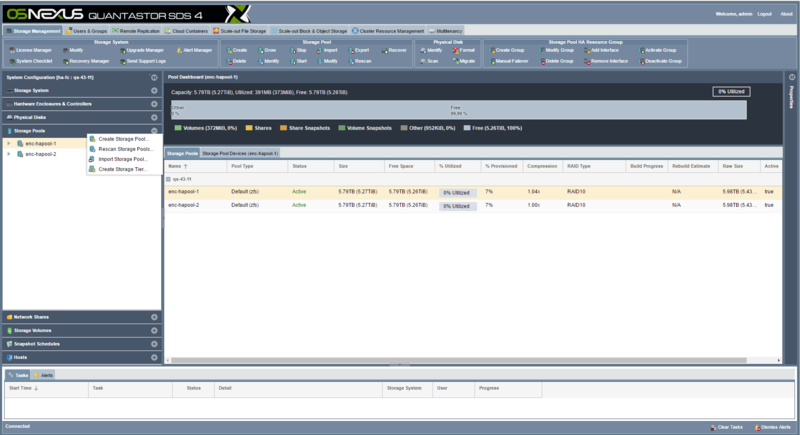Expand the enc-hapool-1 tree node
Image resolution: width=800 pixels, height=435 pixels.
point(9,143)
